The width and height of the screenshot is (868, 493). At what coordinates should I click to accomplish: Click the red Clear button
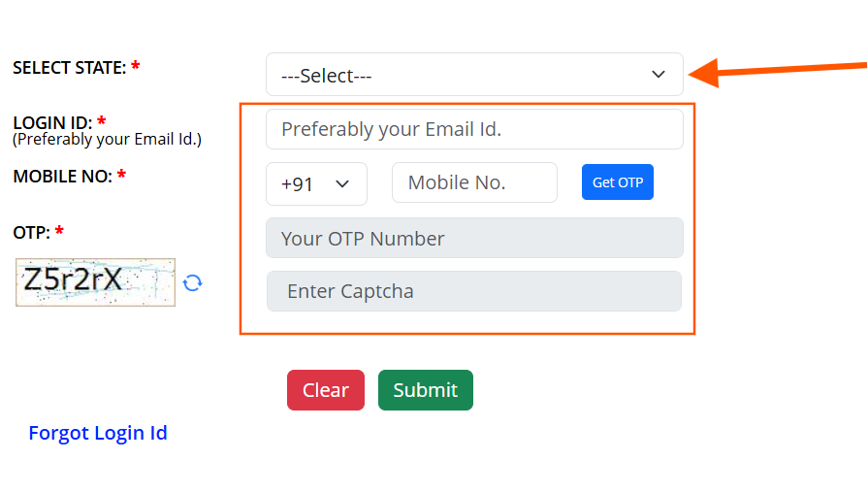[x=326, y=390]
